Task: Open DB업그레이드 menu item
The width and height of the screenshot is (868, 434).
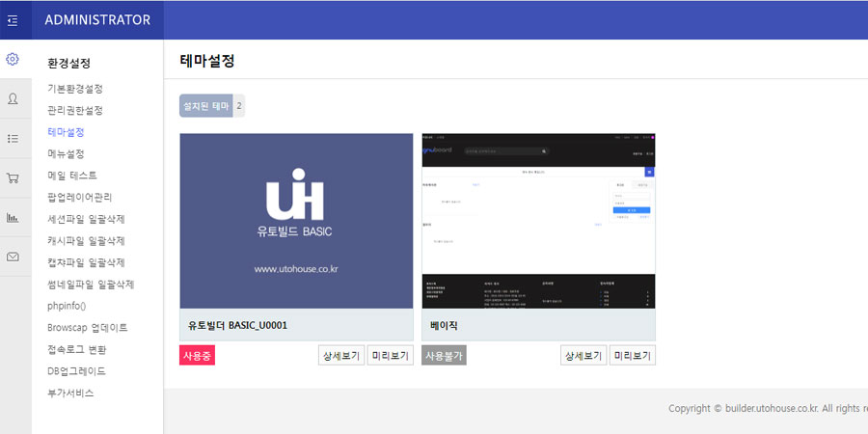Action: (76, 371)
